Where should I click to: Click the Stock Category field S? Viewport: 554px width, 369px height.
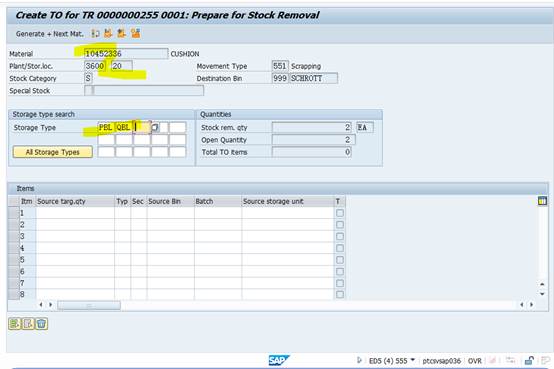(88, 78)
